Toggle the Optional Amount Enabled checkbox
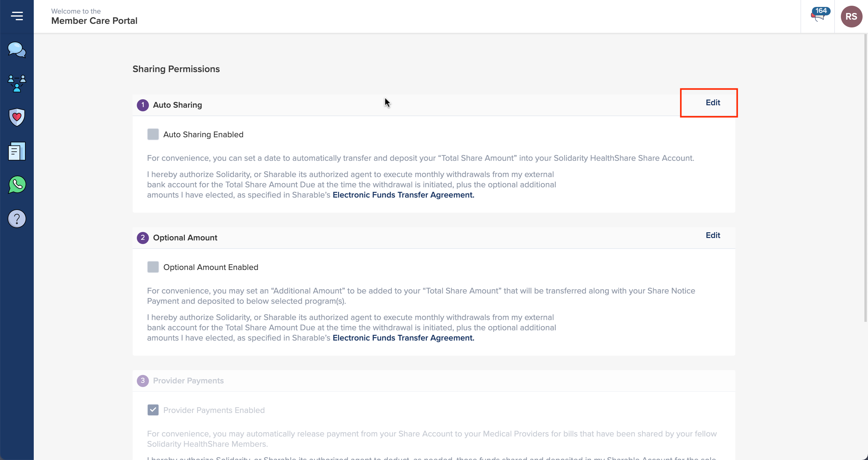This screenshot has height=460, width=868. click(153, 267)
